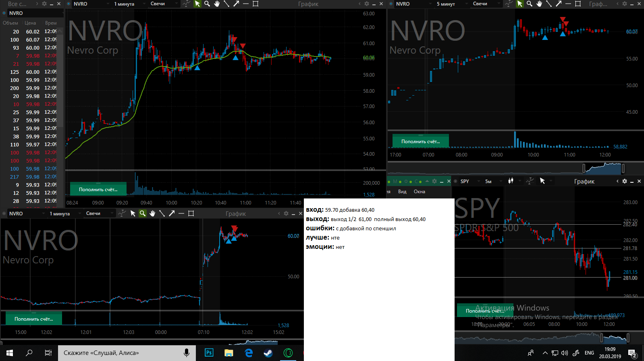Open Свечи chart type dropdown in top-left chart
Screen dimensions: 644x361
pyautogui.click(x=164, y=4)
